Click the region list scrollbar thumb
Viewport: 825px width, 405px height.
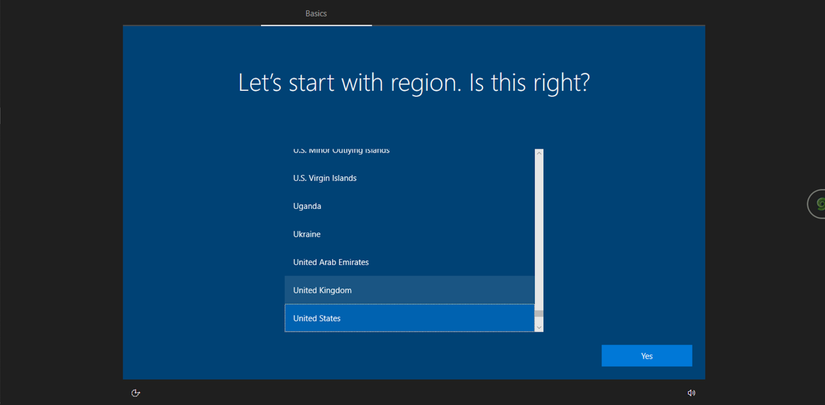pos(539,314)
